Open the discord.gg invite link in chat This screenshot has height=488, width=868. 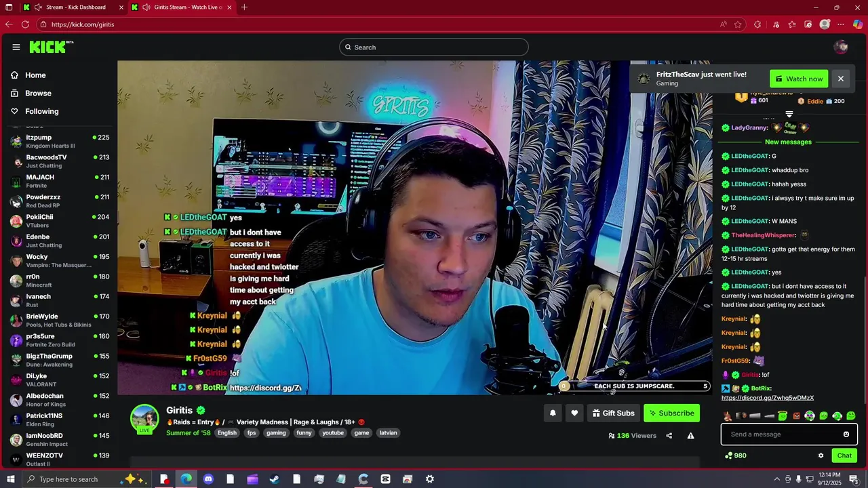coord(768,398)
